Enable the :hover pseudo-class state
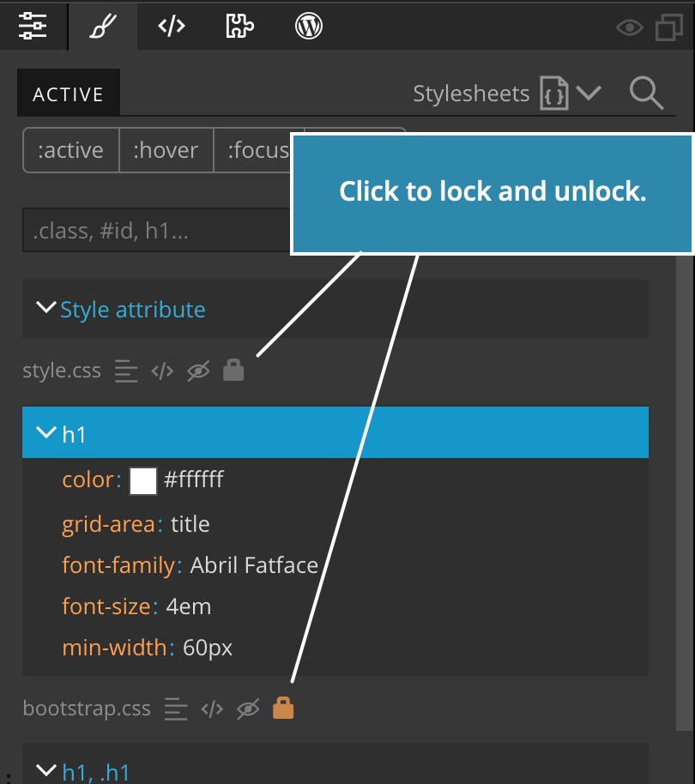This screenshot has height=784, width=695. tap(166, 150)
